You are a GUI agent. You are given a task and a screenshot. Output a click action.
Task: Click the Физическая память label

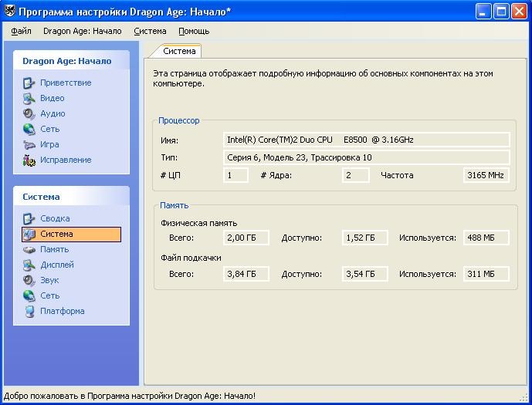pyautogui.click(x=198, y=223)
